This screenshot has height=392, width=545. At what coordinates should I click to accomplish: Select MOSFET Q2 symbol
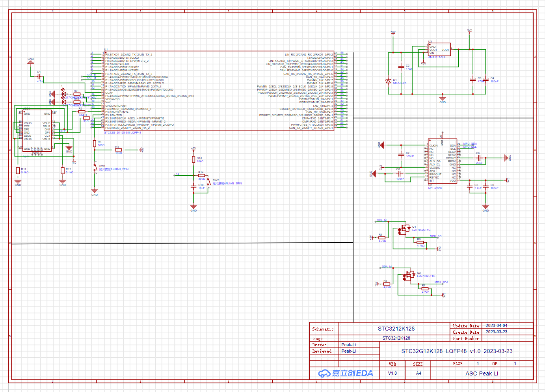click(409, 276)
